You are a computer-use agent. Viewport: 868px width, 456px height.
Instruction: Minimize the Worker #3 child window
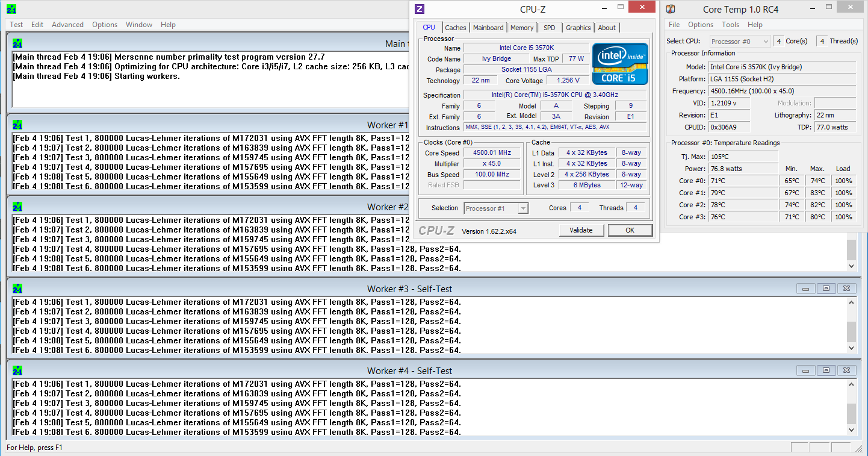point(805,289)
